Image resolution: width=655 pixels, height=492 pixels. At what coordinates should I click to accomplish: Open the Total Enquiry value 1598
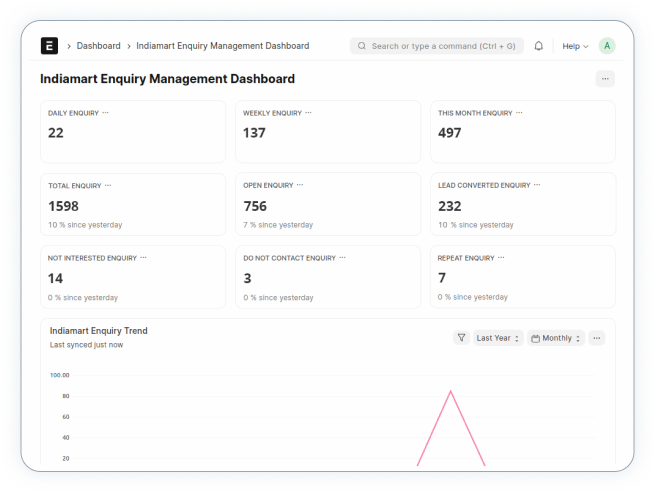(x=63, y=206)
